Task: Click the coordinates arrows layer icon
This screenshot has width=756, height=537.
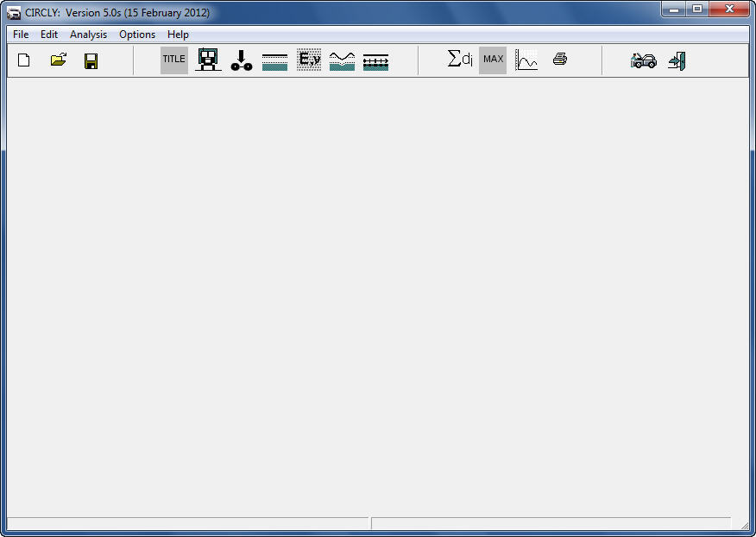Action: click(x=375, y=62)
